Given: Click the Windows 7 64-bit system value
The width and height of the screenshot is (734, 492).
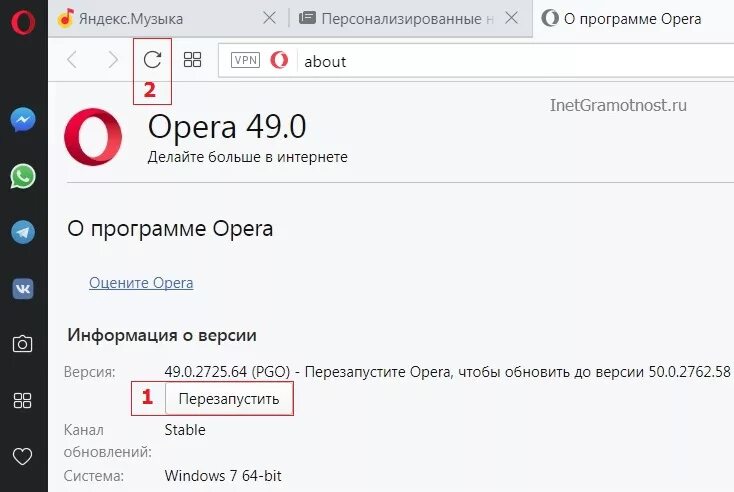Looking at the screenshot, I should tap(223, 476).
